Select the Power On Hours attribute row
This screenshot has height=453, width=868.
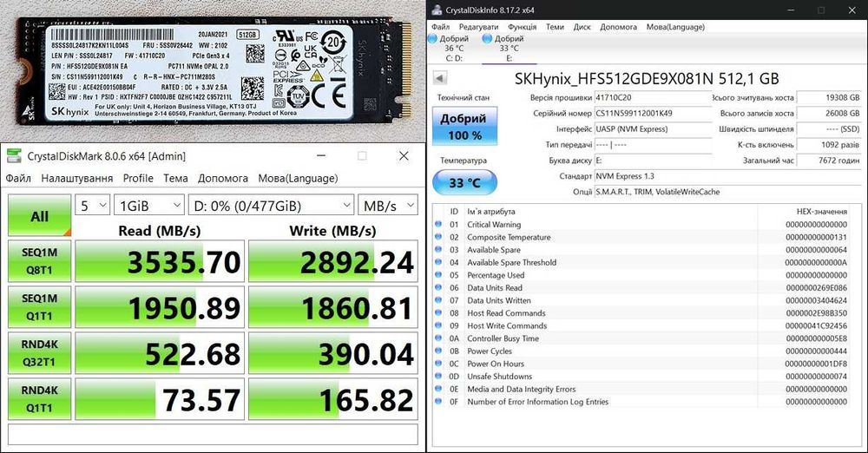point(641,364)
